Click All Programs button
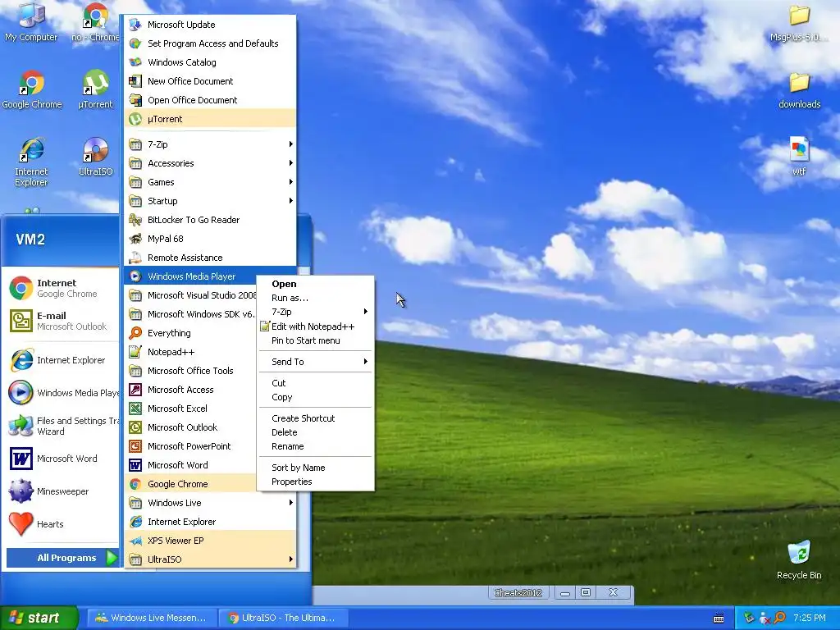The height and width of the screenshot is (630, 840). tap(62, 558)
